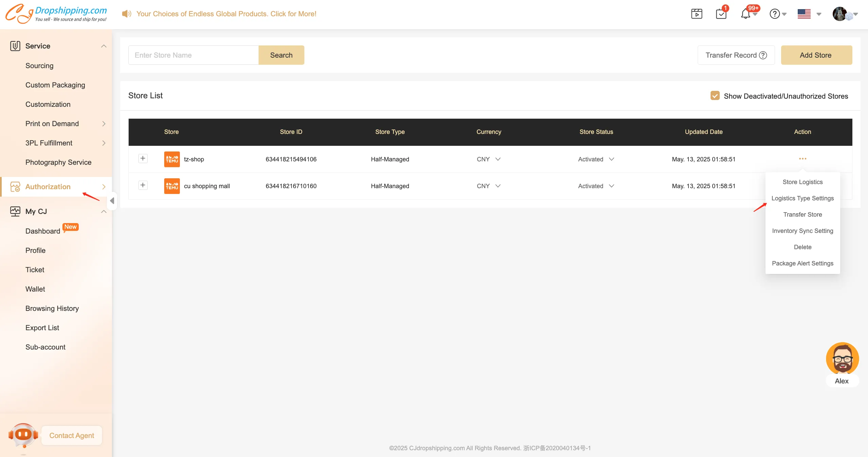Expand the cu shopping mall row
The image size is (868, 457).
click(x=143, y=185)
